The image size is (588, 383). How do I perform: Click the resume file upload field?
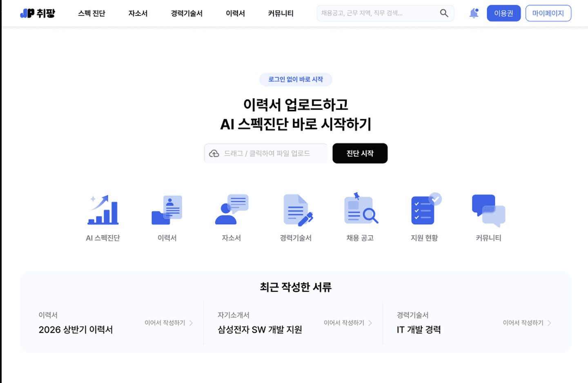[266, 153]
